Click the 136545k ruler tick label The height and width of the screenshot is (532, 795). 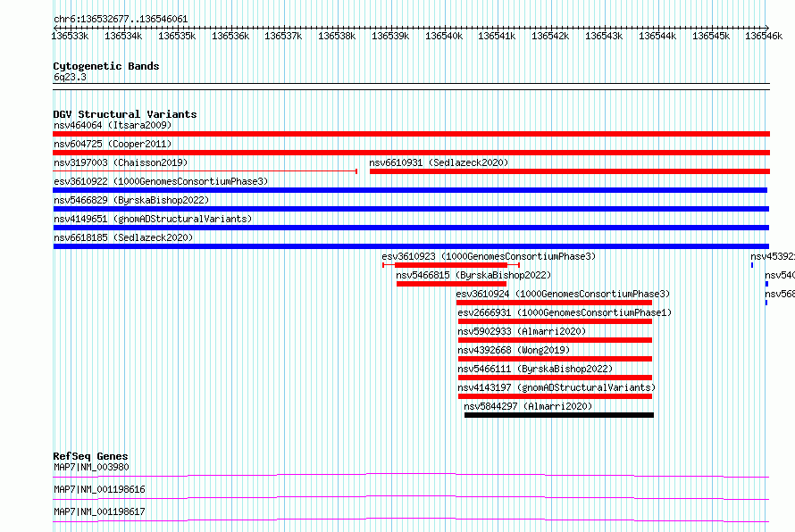(x=711, y=36)
